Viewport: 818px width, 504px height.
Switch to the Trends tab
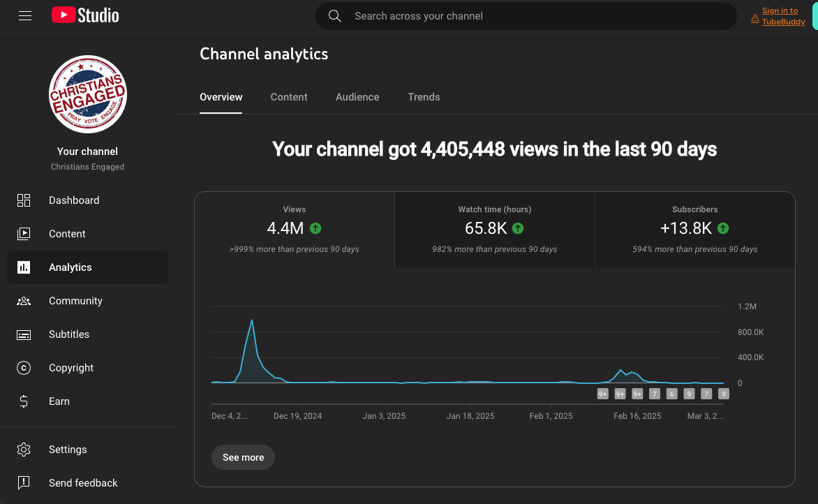pyautogui.click(x=424, y=97)
